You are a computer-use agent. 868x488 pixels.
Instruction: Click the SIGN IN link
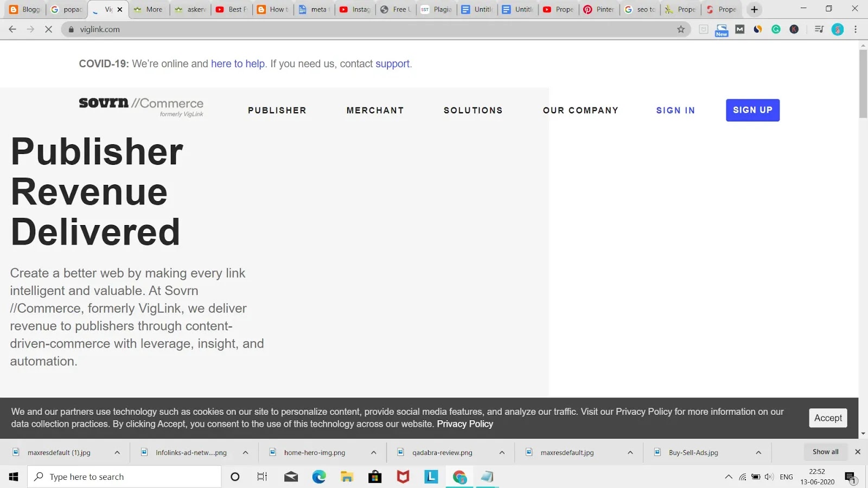[x=675, y=110]
